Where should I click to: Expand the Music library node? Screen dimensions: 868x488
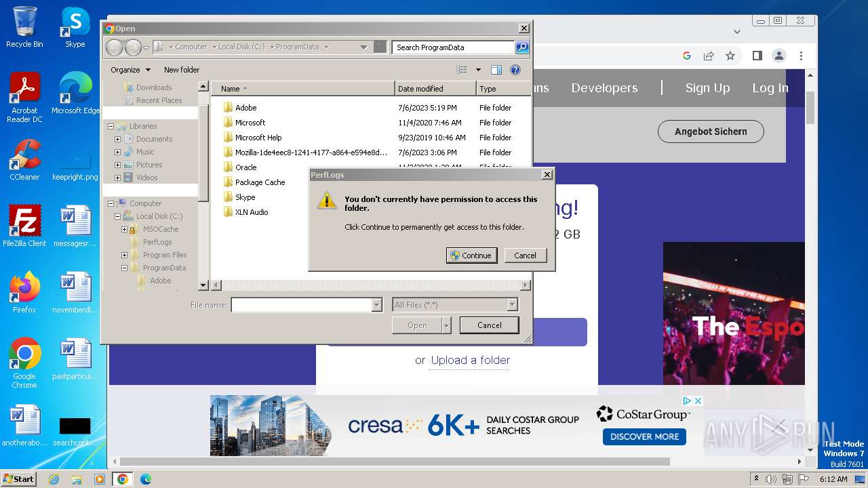(x=117, y=152)
